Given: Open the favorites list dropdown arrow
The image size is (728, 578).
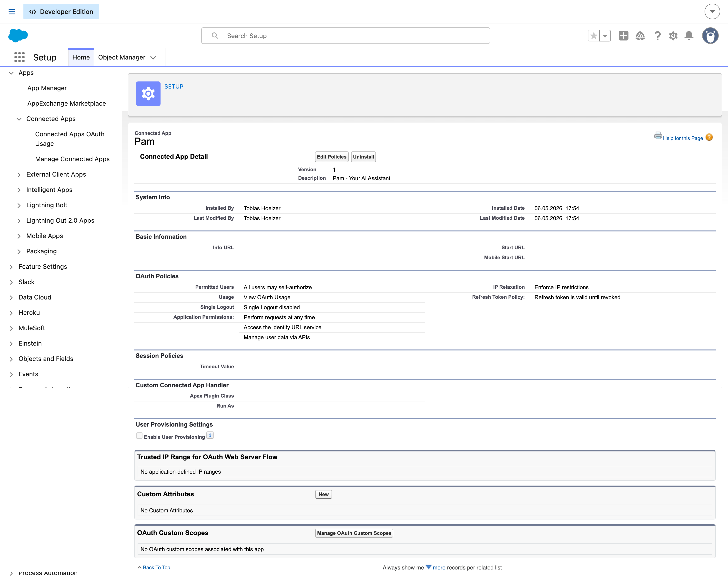Looking at the screenshot, I should [605, 36].
